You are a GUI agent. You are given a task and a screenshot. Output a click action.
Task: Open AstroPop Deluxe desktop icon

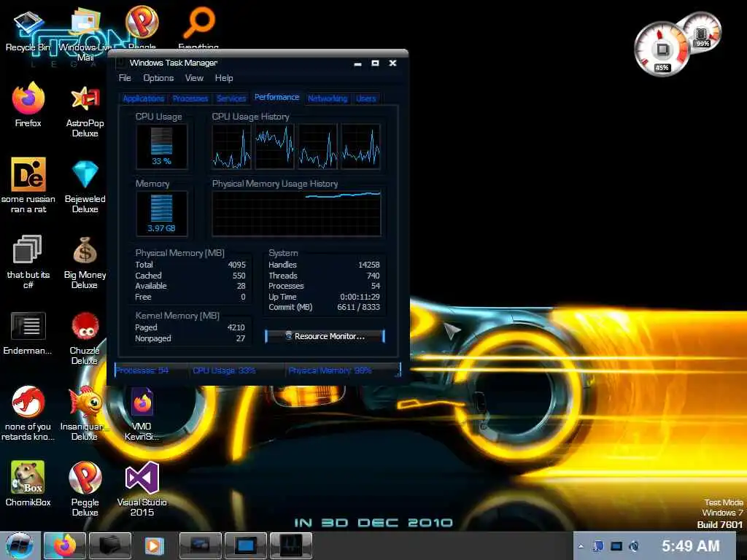point(85,111)
